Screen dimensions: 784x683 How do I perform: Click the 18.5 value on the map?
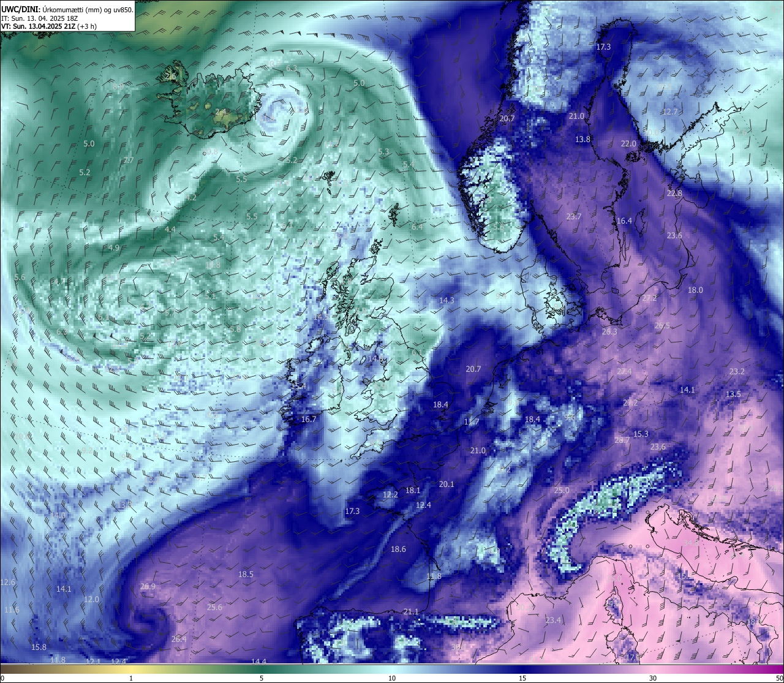(246, 575)
